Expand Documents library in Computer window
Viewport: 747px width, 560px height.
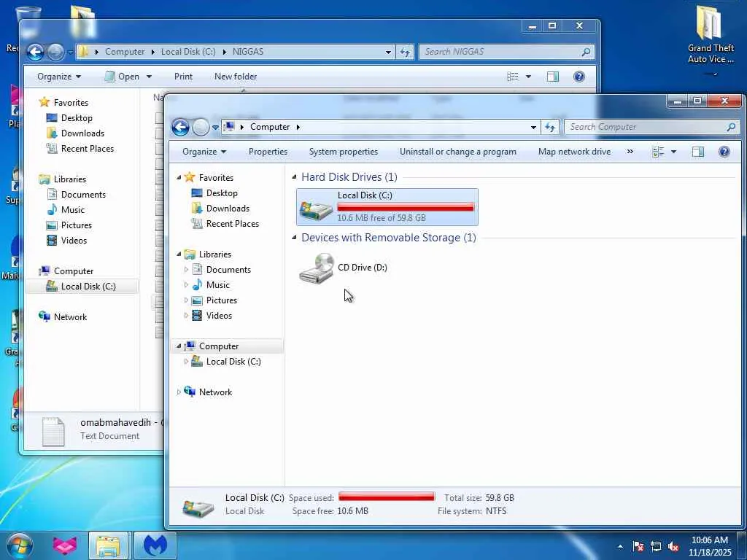[186, 270]
